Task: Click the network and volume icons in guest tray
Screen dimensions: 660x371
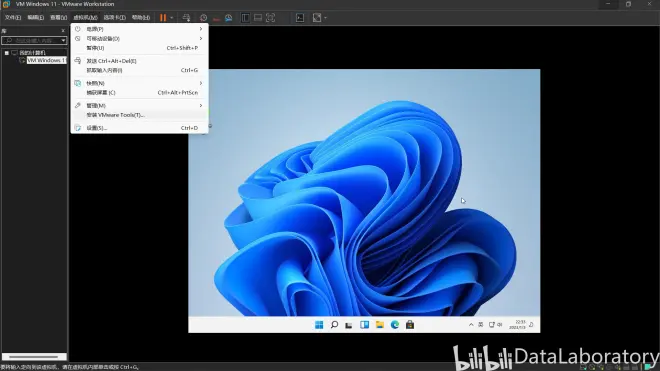Action: click(495, 325)
